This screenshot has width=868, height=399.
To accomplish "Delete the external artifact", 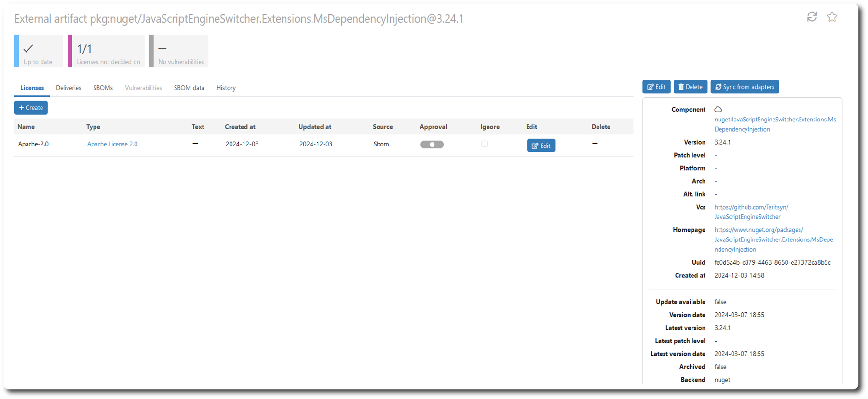I will (x=691, y=87).
